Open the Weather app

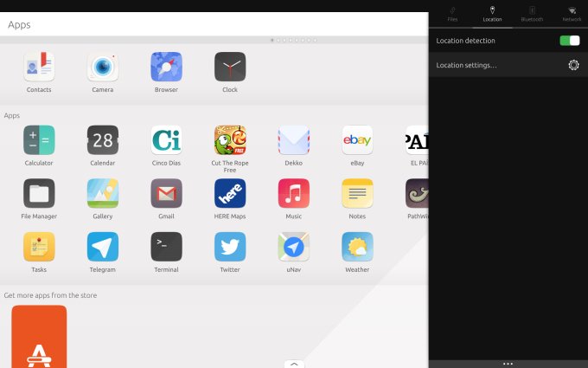357,247
